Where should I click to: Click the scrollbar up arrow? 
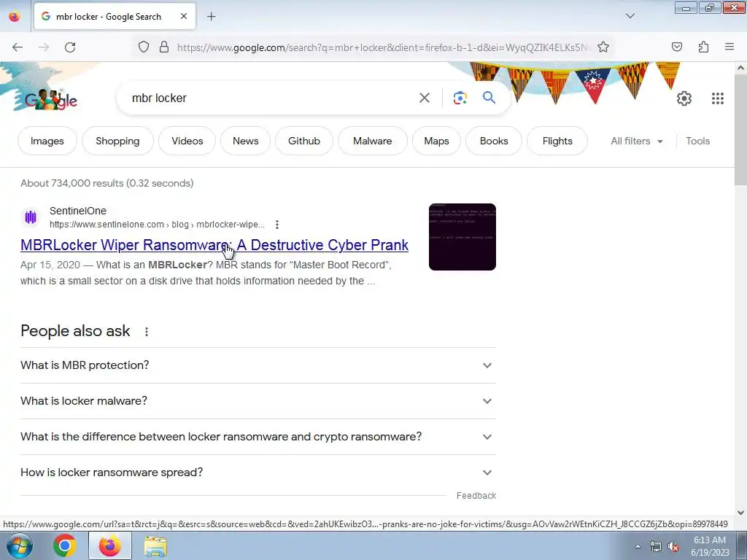coord(740,68)
